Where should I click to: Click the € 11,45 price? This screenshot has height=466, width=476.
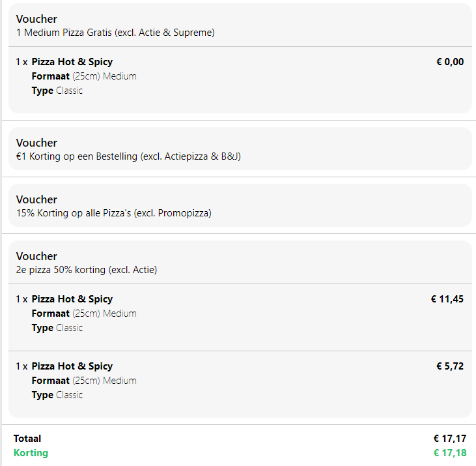coord(447,299)
